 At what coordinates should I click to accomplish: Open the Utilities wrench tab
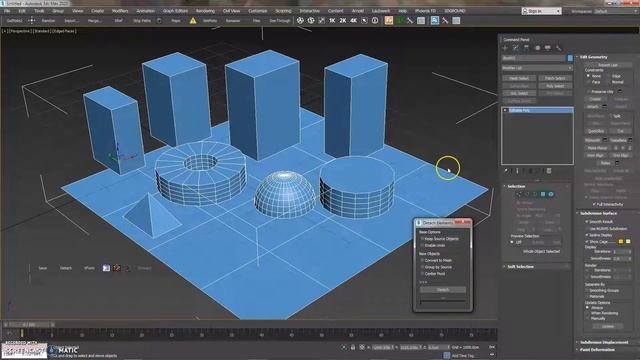coord(558,48)
